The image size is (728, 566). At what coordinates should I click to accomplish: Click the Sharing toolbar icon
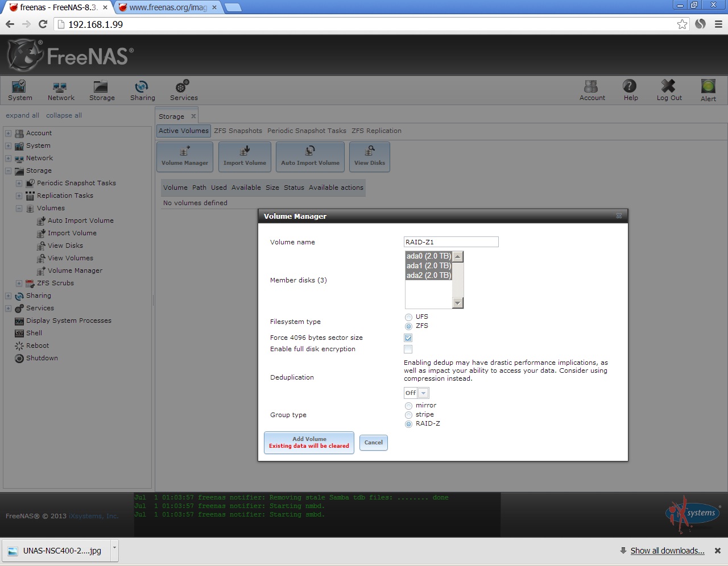click(142, 90)
